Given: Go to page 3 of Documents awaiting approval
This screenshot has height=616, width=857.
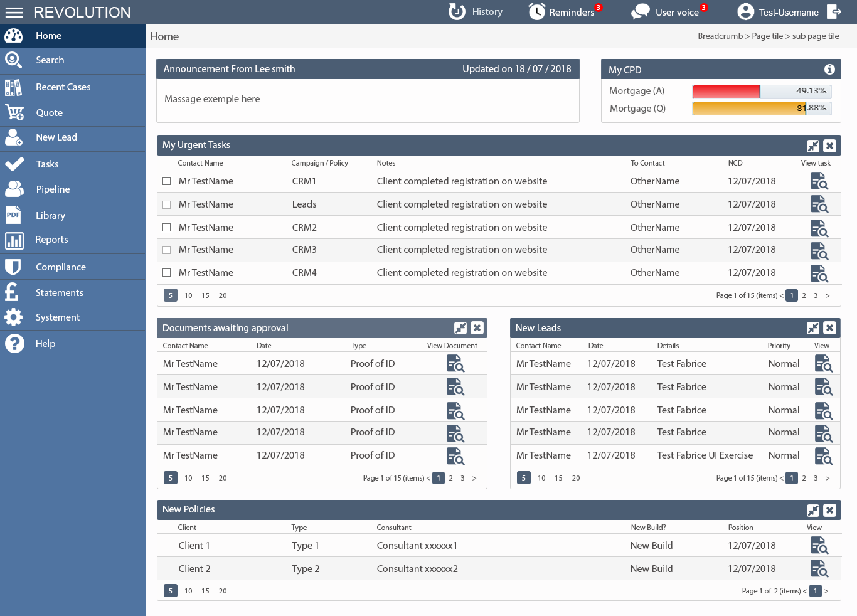Looking at the screenshot, I should 462,478.
